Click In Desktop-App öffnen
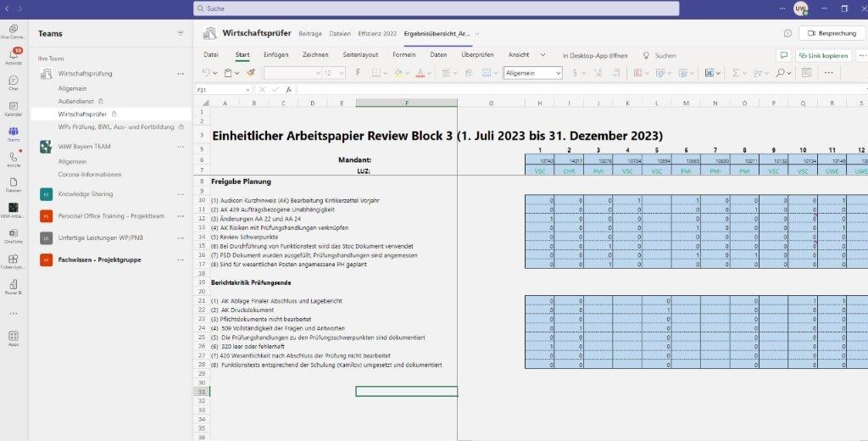868x441 pixels. click(594, 55)
